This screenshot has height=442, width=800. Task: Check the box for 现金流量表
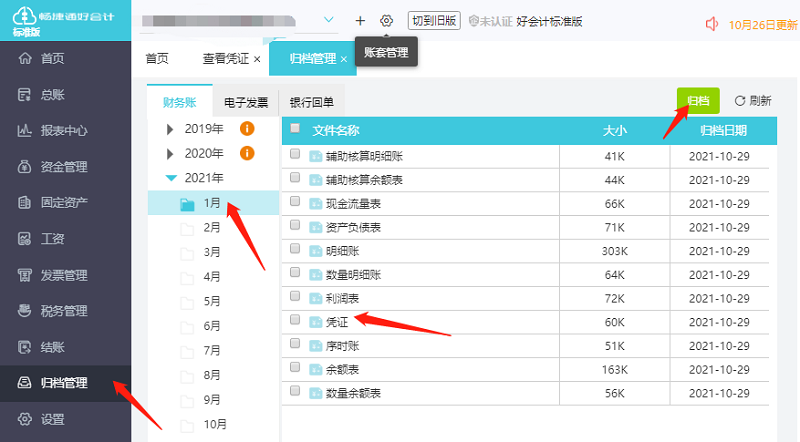295,201
